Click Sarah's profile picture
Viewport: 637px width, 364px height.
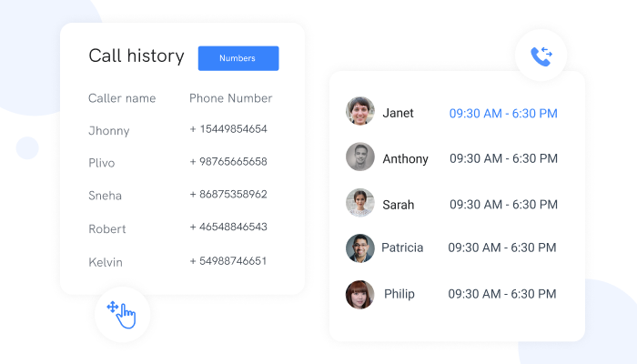[x=360, y=203]
